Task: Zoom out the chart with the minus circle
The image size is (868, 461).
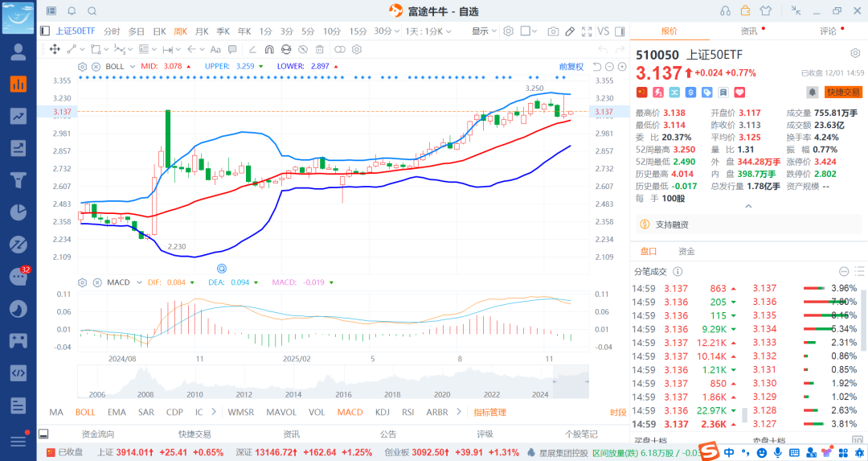Action: click(609, 67)
